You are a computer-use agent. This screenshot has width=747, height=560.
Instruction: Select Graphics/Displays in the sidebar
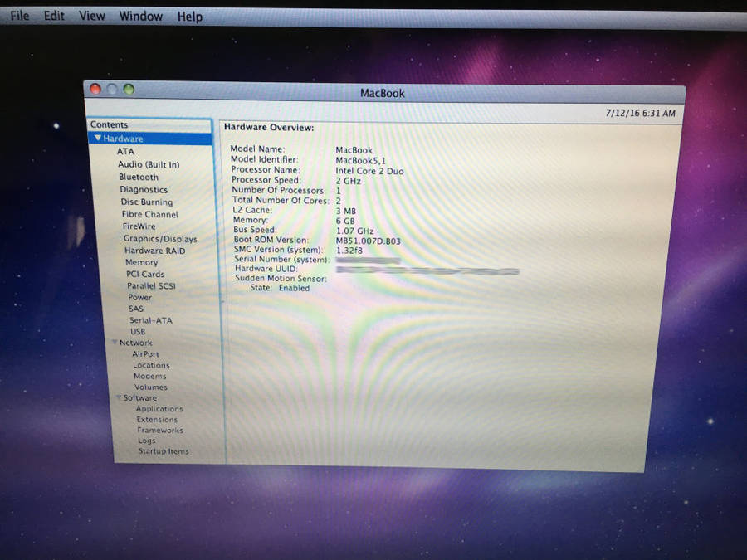[x=159, y=239]
